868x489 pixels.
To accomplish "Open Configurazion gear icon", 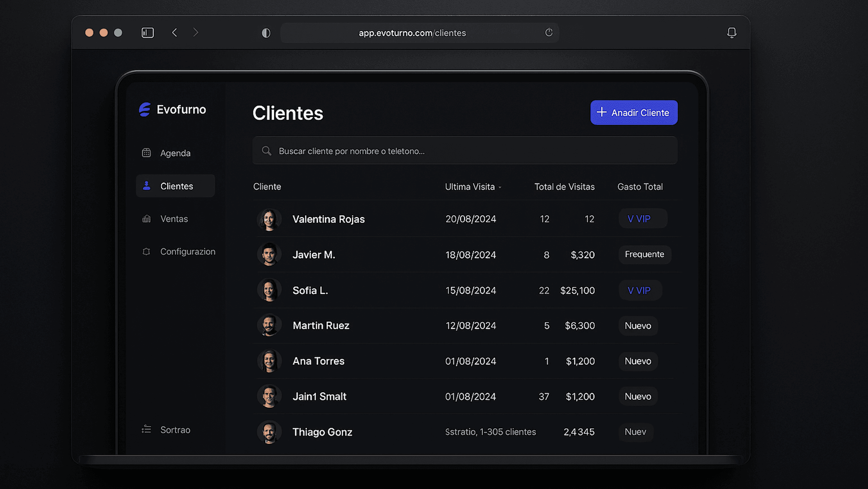I will (146, 252).
